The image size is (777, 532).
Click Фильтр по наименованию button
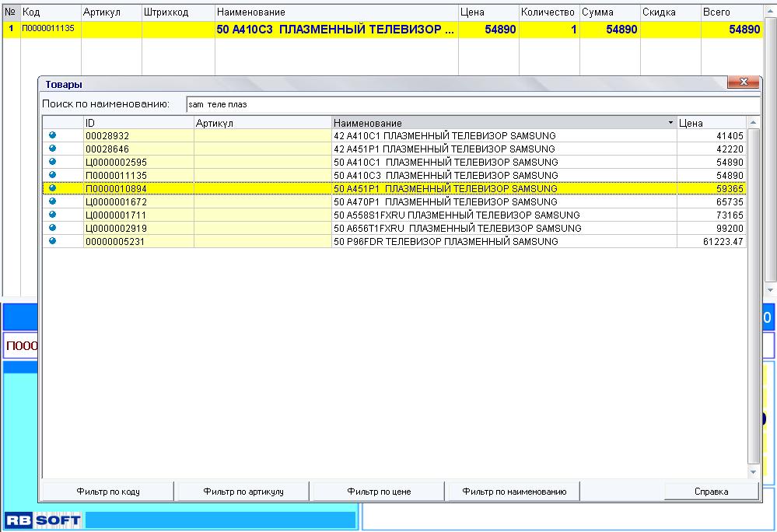513,492
